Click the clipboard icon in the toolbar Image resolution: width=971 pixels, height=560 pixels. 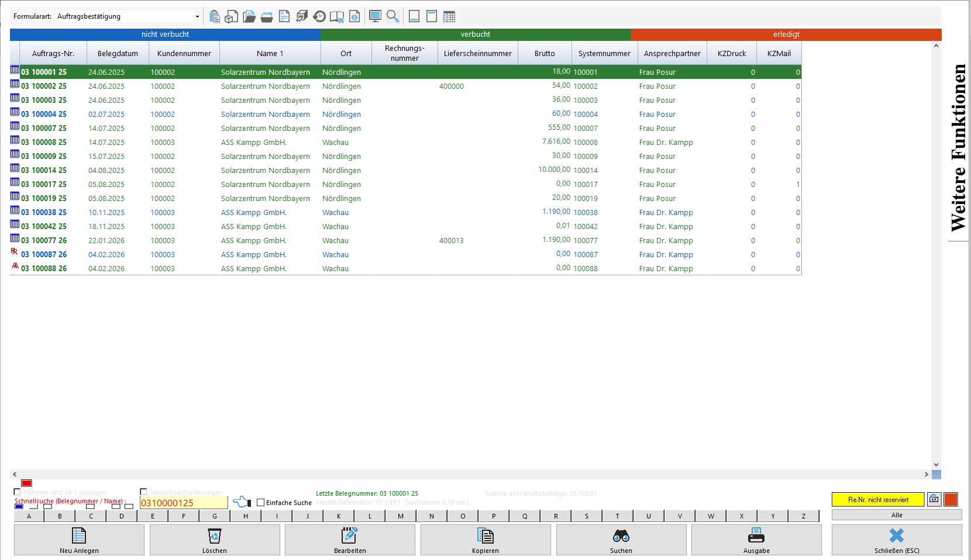click(215, 16)
